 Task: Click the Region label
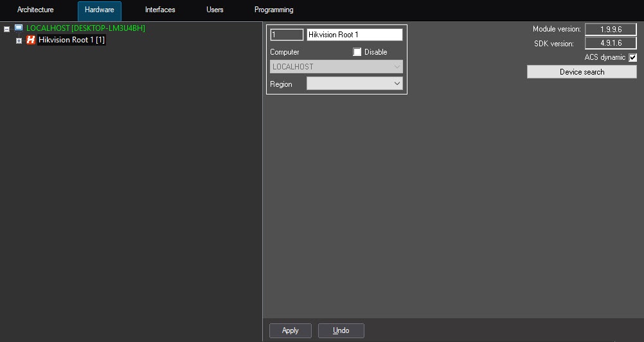click(x=281, y=84)
